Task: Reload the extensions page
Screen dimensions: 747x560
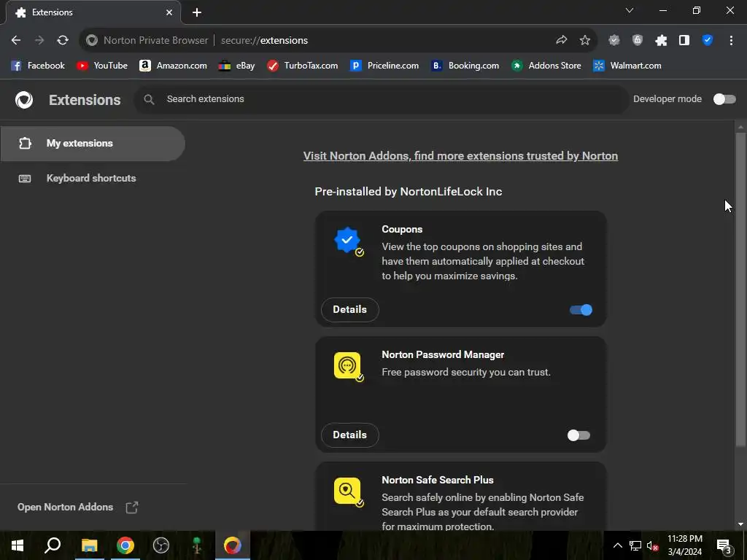Action: [x=63, y=41]
